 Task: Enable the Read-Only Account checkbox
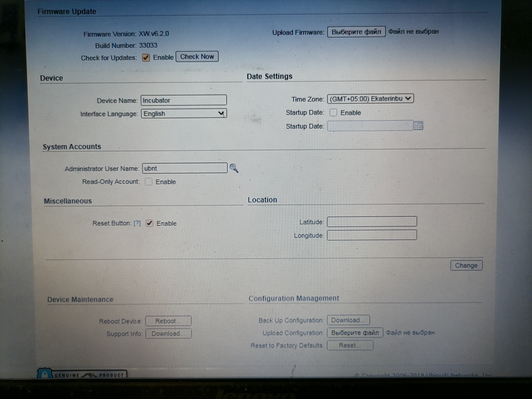pos(149,182)
